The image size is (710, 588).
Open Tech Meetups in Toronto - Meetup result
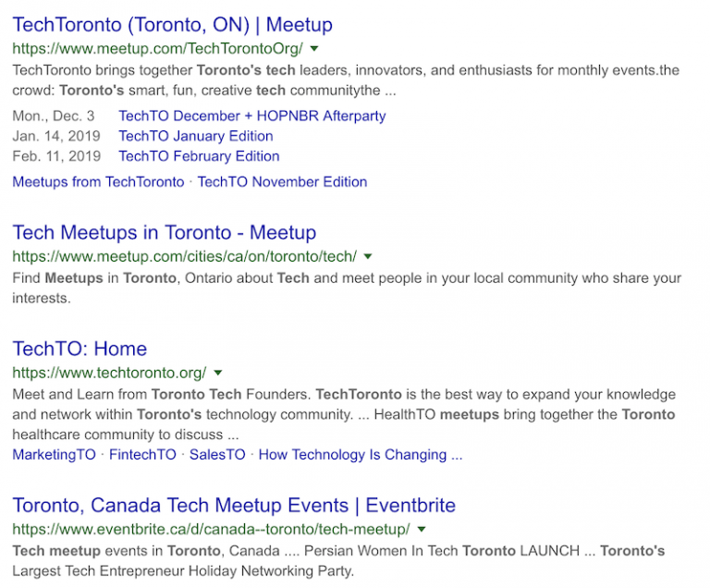coord(164,233)
